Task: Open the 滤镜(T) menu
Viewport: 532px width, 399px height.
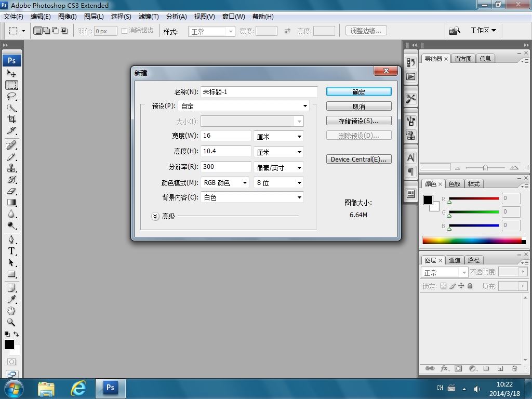Action: [x=149, y=17]
